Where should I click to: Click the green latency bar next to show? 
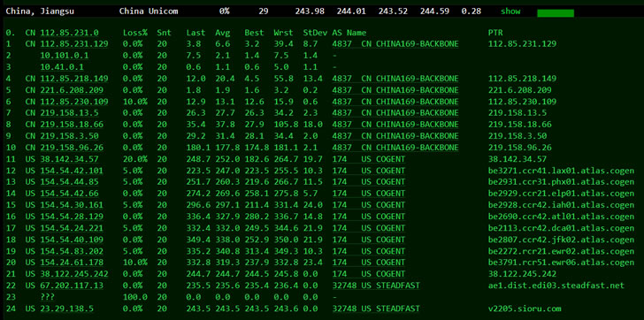(556, 13)
